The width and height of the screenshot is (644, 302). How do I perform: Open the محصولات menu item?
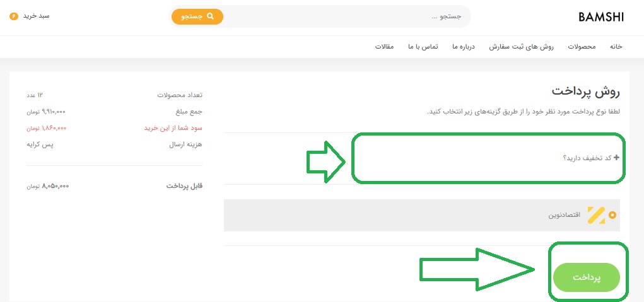pos(582,47)
